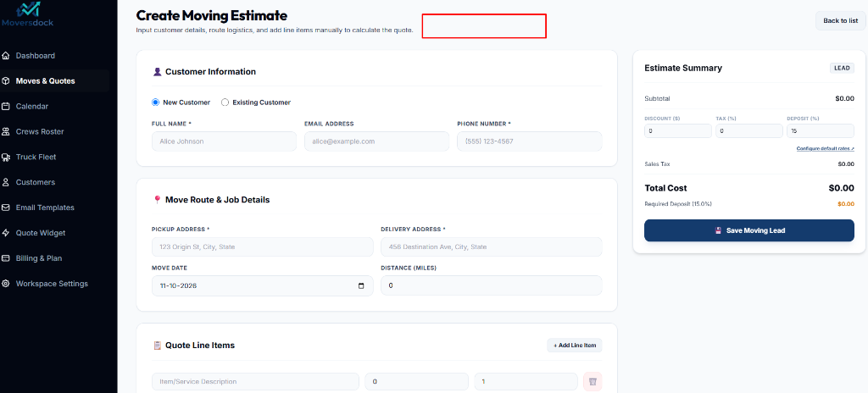Viewport: 868px width, 393px height.
Task: Click the Back to list button
Action: coord(840,21)
